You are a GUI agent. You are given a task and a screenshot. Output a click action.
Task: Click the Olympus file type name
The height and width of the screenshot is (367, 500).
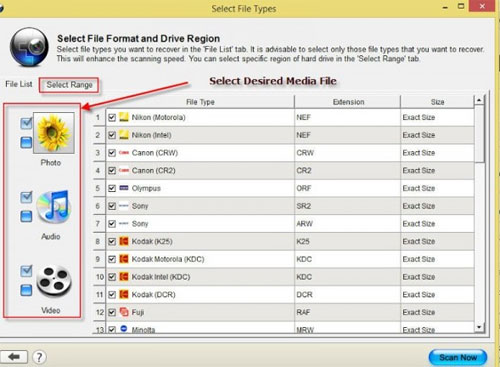click(x=146, y=188)
